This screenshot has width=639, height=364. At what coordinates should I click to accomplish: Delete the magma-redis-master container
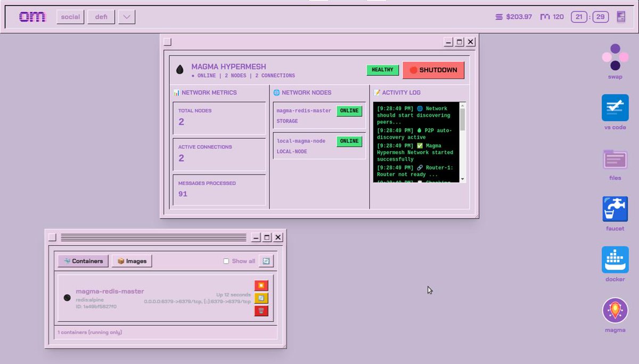pos(261,311)
